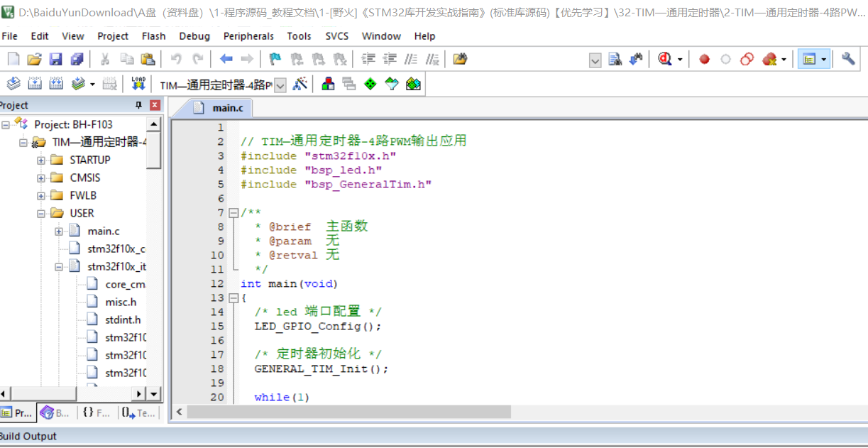This screenshot has width=868, height=448.
Task: Click the Incremental Find icon
Action: (x=636, y=60)
